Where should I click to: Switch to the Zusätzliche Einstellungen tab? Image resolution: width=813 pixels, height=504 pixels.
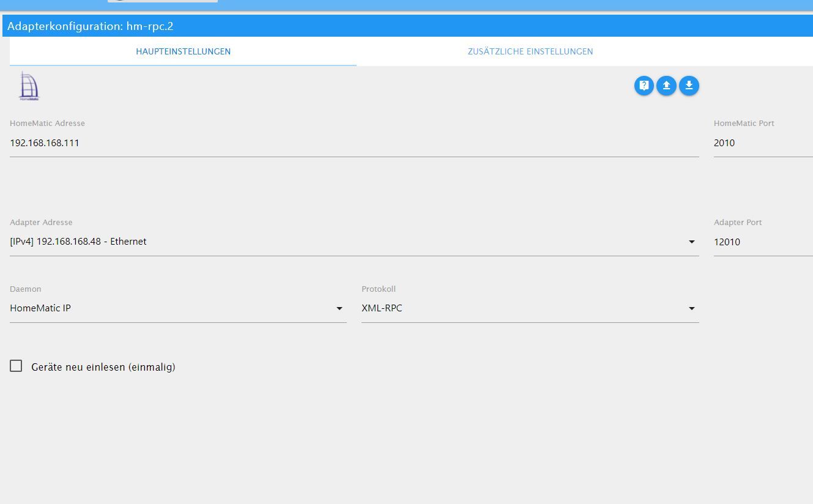coord(530,51)
